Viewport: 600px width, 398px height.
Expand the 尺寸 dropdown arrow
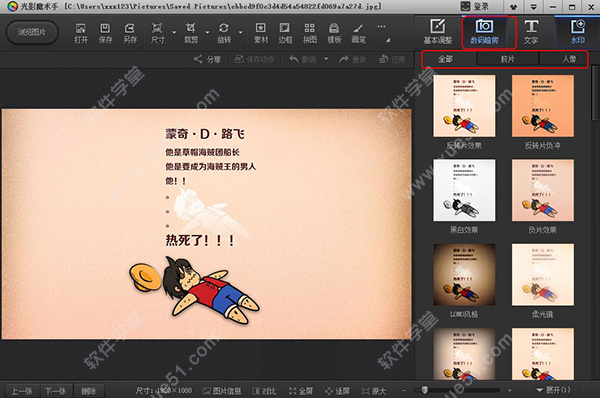174,33
